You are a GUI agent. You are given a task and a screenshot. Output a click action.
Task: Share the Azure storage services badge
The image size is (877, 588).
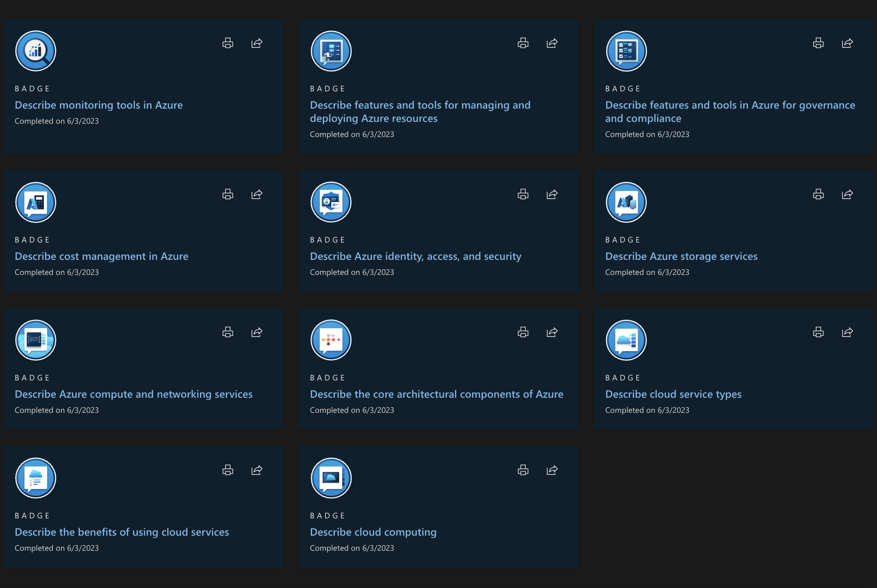pos(847,194)
